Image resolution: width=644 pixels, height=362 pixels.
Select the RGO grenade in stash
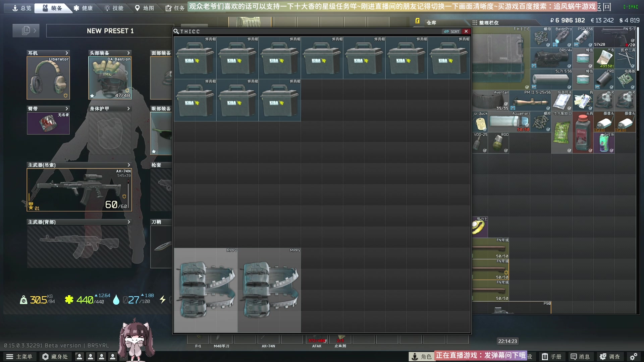pos(499,143)
